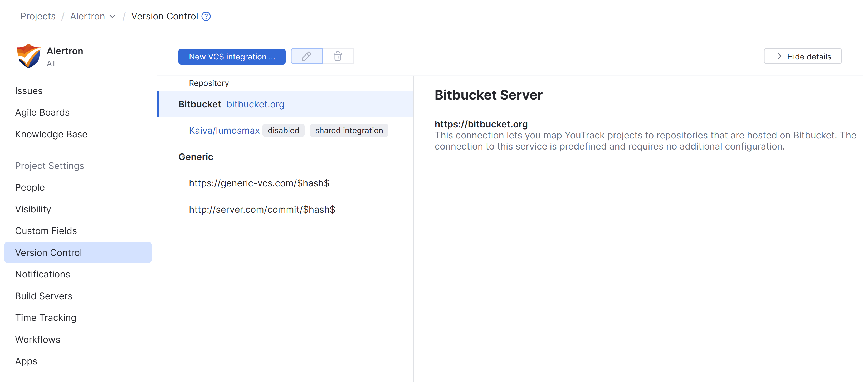Select http://server.com/commit/$hash$ integration row

262,209
